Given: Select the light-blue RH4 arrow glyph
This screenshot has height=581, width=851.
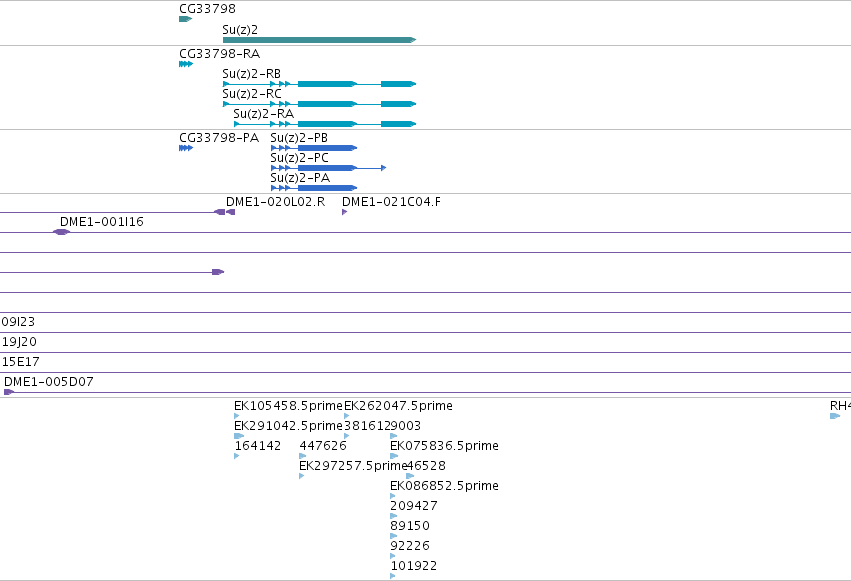Looking at the screenshot, I should 835,416.
